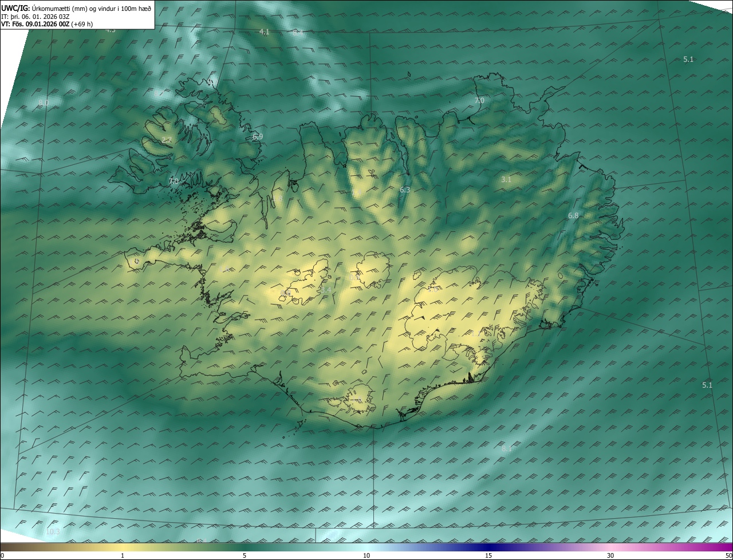Click the 10.3 value label on the map
This screenshot has height=560, width=733.
[x=53, y=533]
